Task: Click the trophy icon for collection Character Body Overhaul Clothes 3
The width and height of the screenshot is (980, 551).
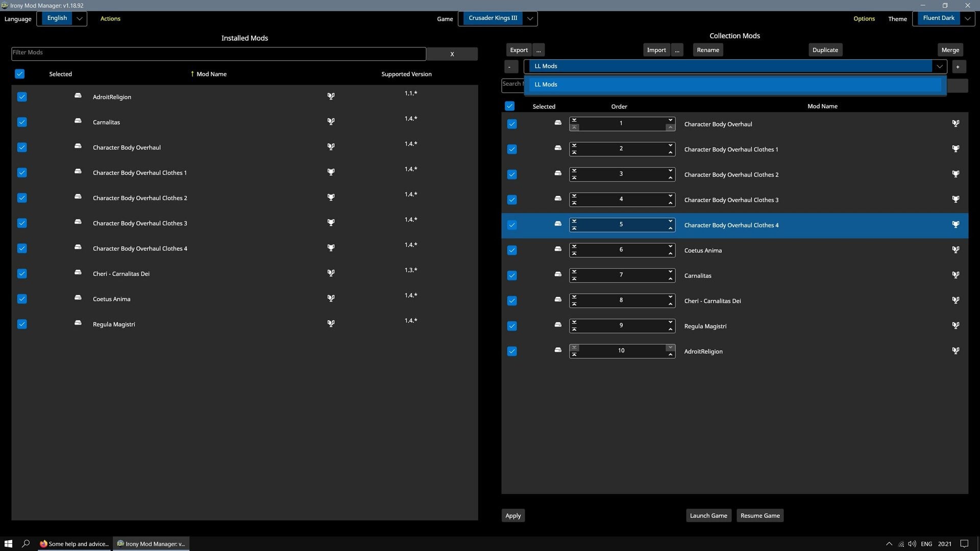Action: pyautogui.click(x=955, y=199)
